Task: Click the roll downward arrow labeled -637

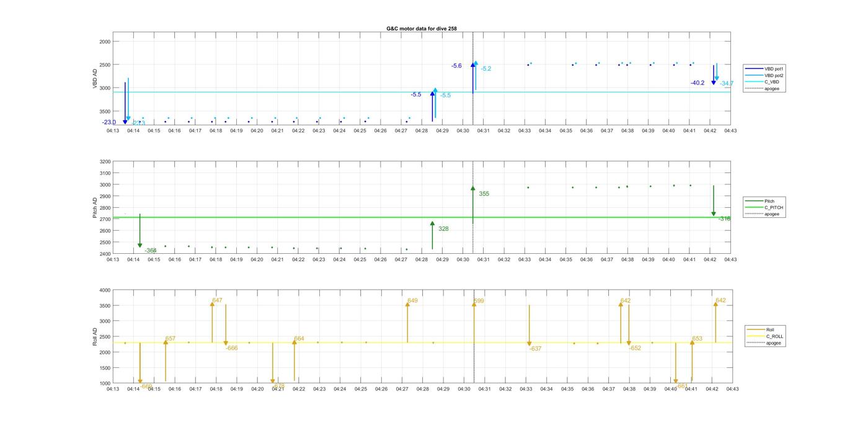Action: point(529,325)
